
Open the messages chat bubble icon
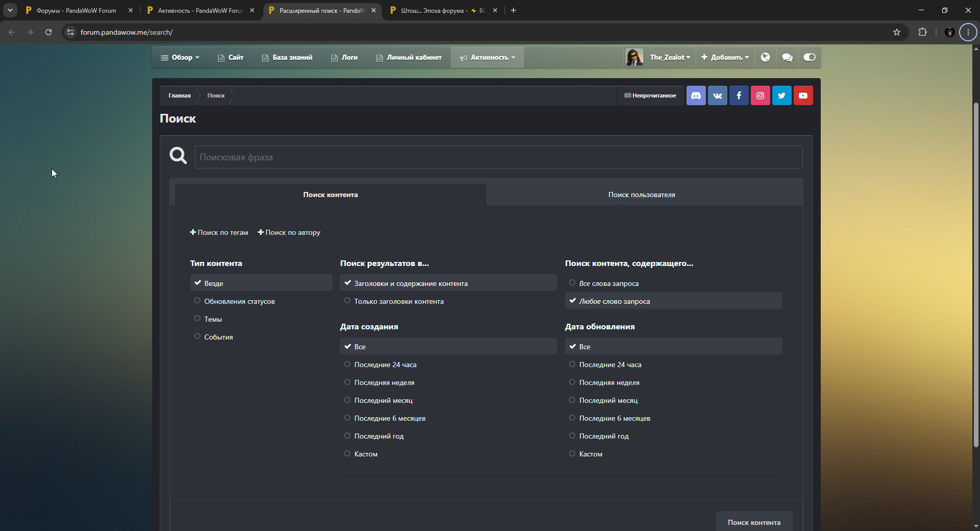[x=787, y=57]
